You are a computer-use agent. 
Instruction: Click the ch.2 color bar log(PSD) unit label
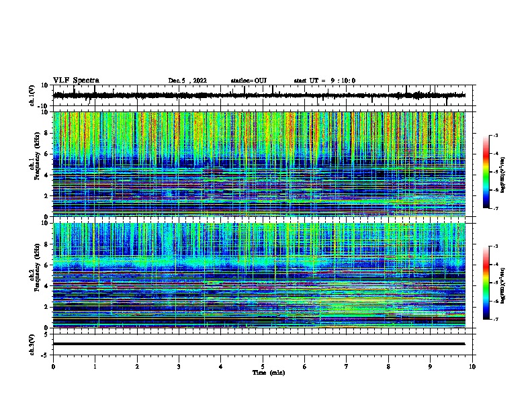click(503, 285)
